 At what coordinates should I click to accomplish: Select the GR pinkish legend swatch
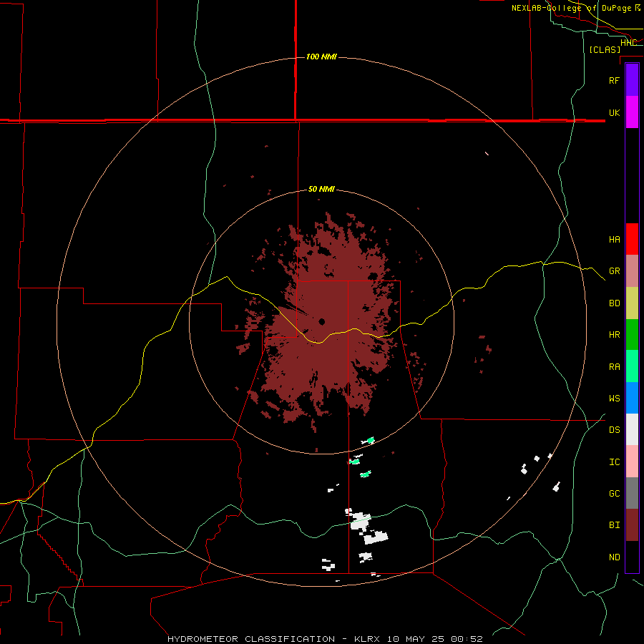pyautogui.click(x=632, y=271)
